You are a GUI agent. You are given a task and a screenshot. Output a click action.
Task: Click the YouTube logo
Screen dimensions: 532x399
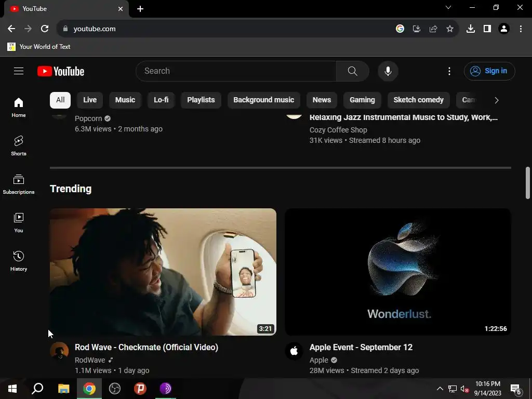click(61, 71)
